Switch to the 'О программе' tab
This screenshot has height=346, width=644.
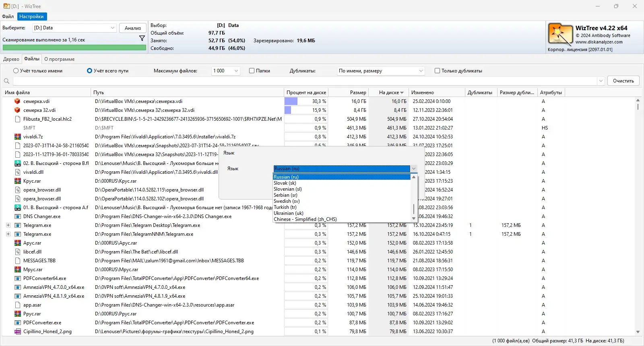pos(60,59)
